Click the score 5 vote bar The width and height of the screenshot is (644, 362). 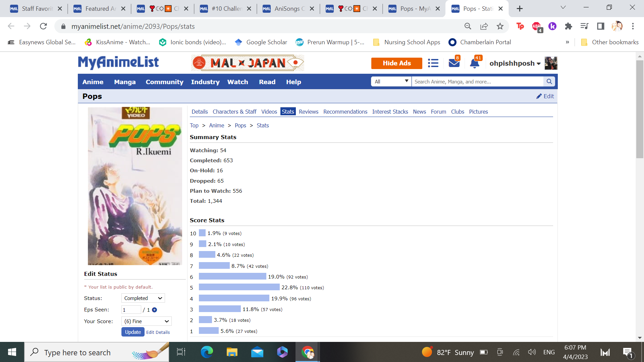(x=239, y=287)
